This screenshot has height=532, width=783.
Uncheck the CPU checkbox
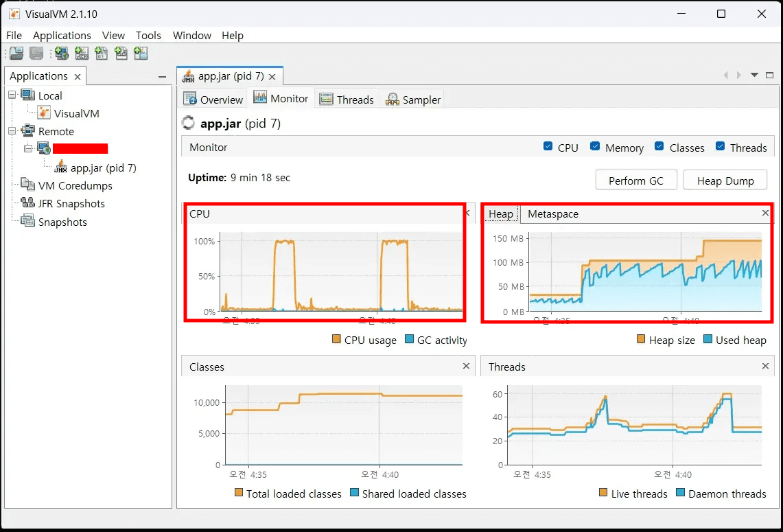pos(548,146)
